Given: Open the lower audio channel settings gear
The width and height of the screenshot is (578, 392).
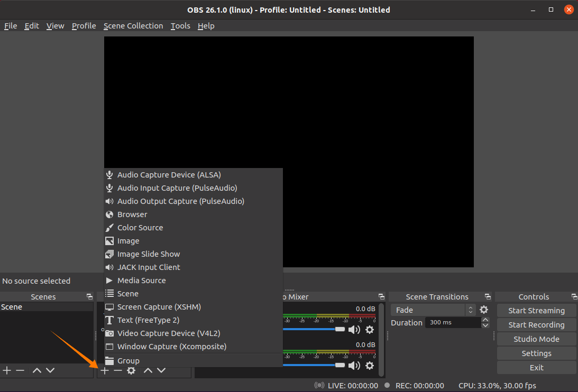Looking at the screenshot, I should 369,366.
